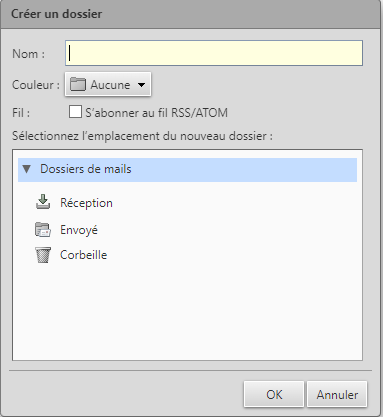The height and width of the screenshot is (417, 383).
Task: Confirm with the OK button
Action: tap(274, 394)
